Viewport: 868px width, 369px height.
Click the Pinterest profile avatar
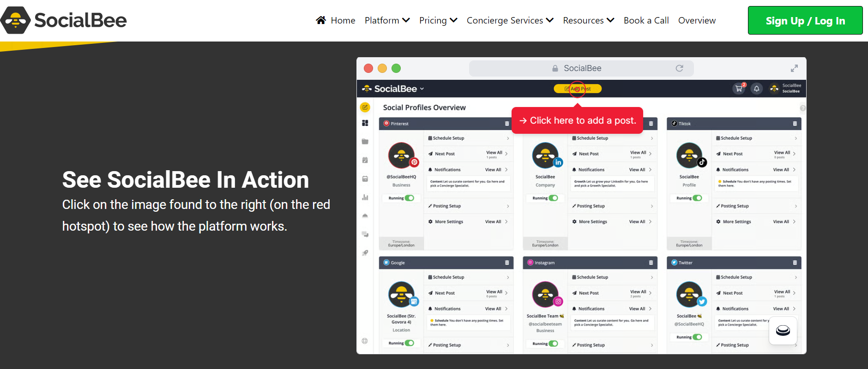coord(401,155)
